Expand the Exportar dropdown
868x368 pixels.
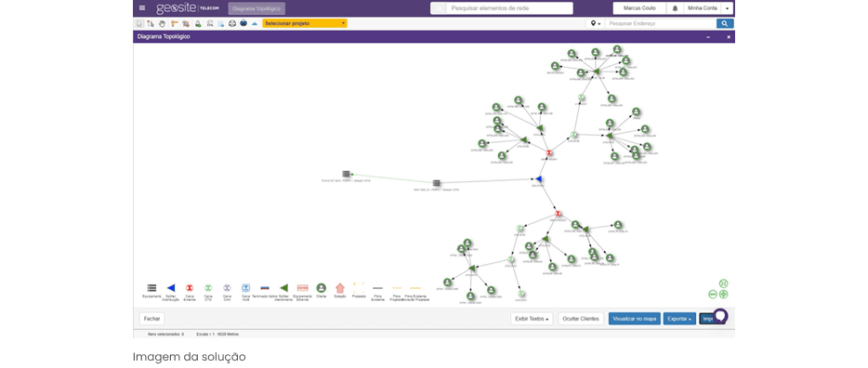click(x=679, y=319)
